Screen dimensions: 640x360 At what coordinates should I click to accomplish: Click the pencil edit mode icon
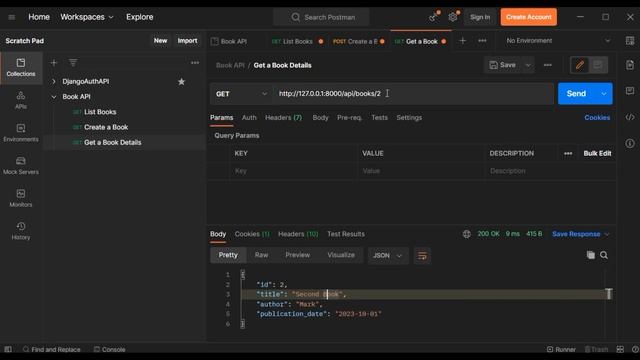tap(580, 65)
